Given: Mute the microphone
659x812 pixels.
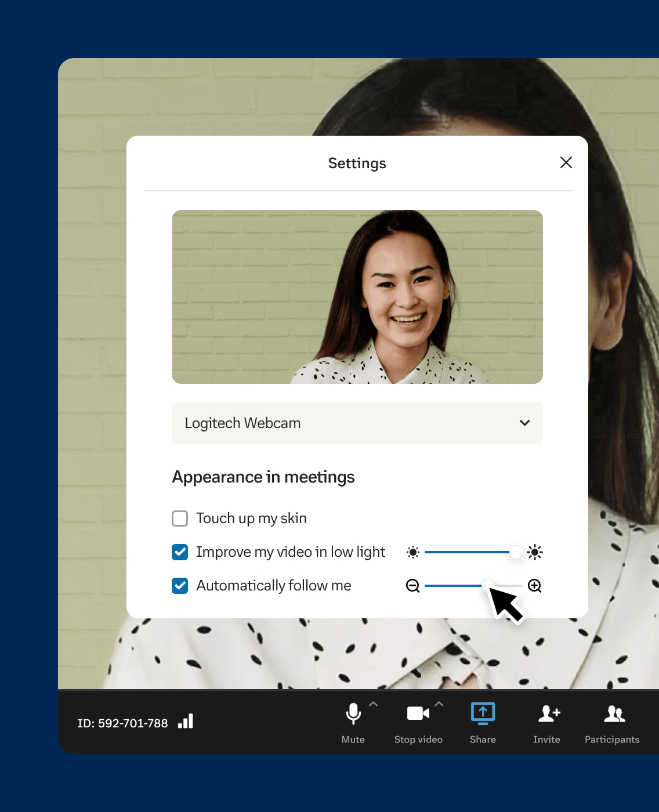Looking at the screenshot, I should click(353, 715).
